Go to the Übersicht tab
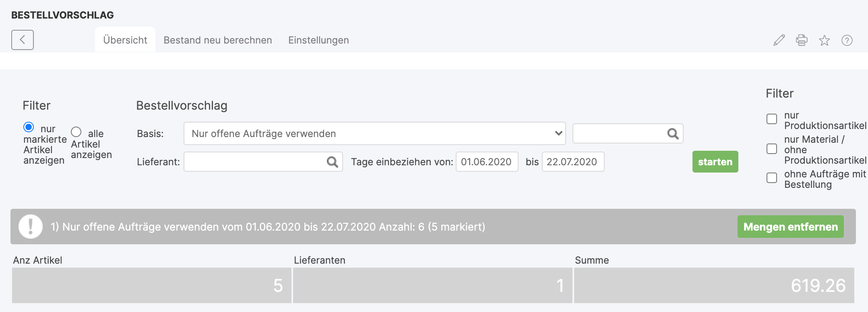Viewport: 868px width, 312px height. 125,40
